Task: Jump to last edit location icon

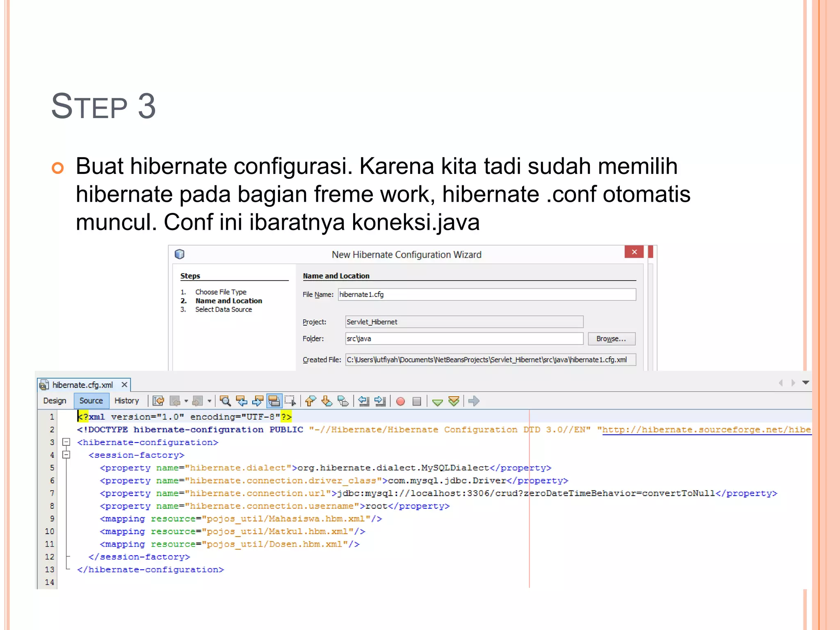Action: tap(158, 401)
